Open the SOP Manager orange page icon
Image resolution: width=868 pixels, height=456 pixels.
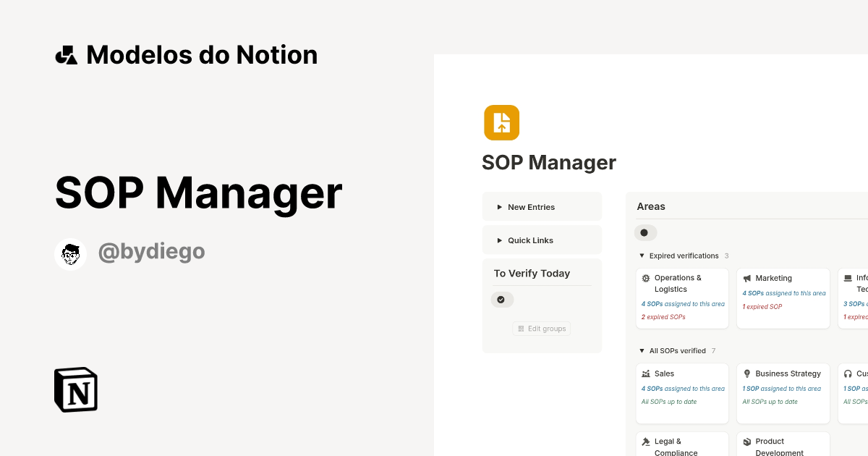[x=501, y=122]
